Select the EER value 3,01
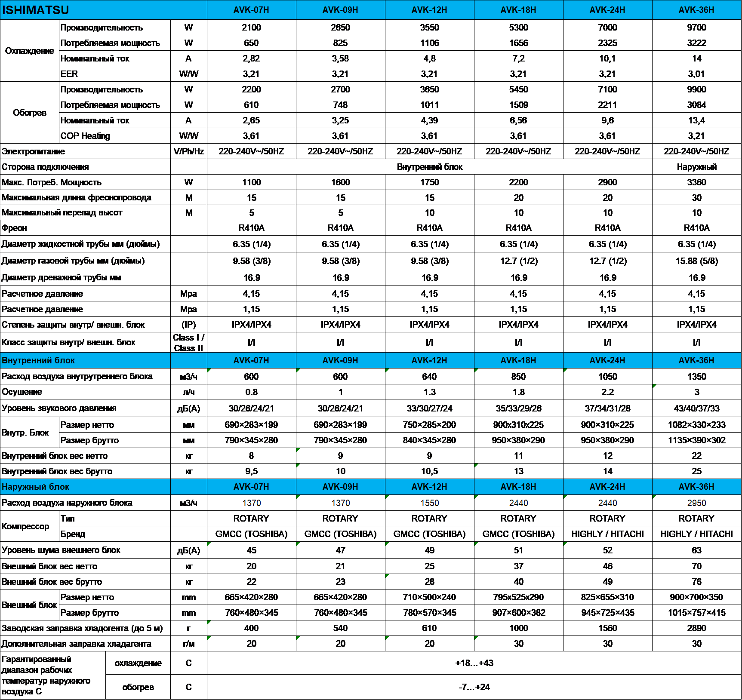 click(696, 74)
